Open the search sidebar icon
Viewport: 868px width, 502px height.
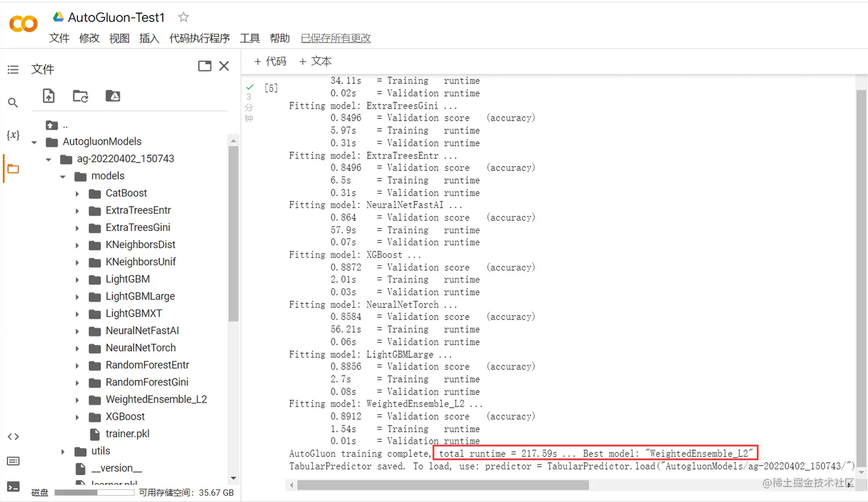point(13,103)
